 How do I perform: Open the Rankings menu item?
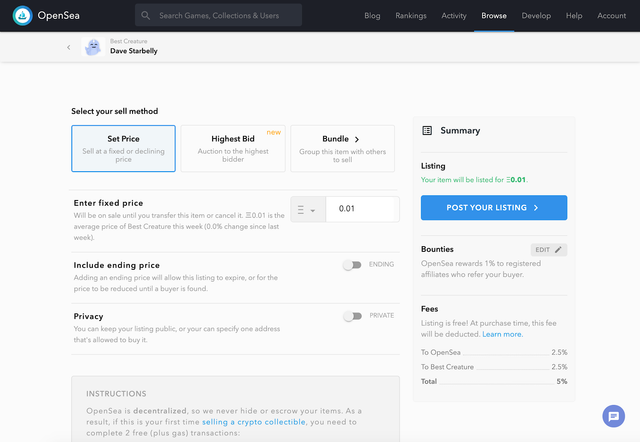tap(411, 16)
